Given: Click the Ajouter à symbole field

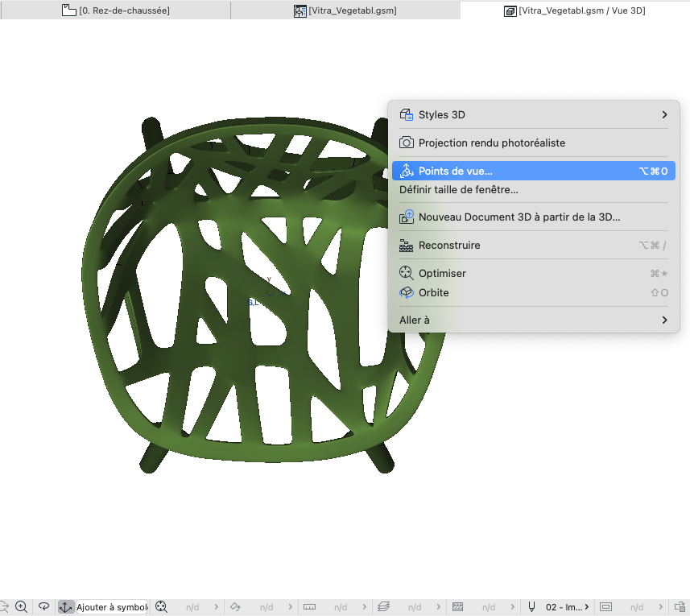Looking at the screenshot, I should 112,607.
